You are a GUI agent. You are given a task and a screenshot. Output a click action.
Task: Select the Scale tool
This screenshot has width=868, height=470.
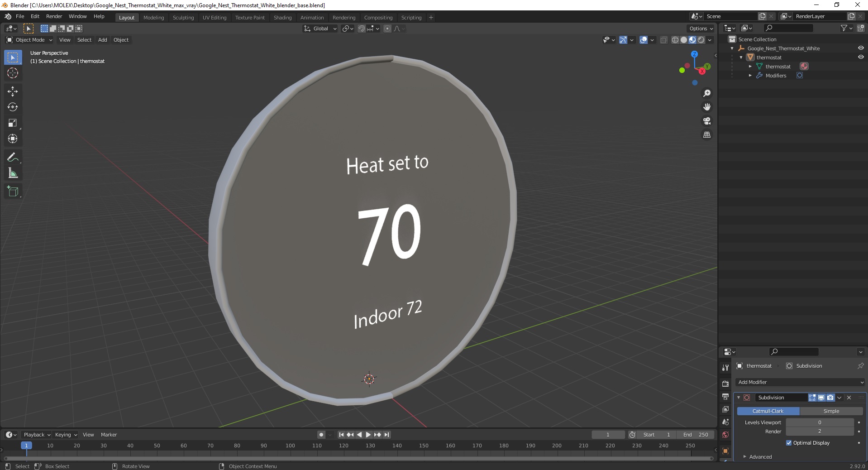pos(13,123)
